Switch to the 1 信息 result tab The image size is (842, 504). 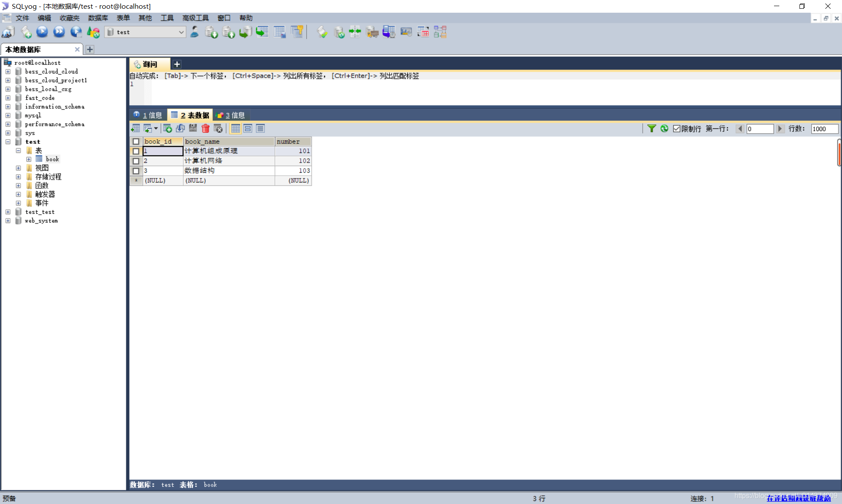point(148,115)
